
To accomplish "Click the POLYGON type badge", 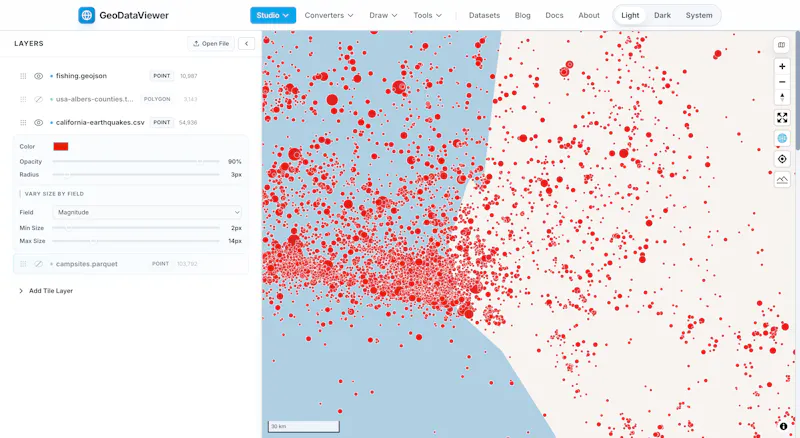I will point(157,99).
